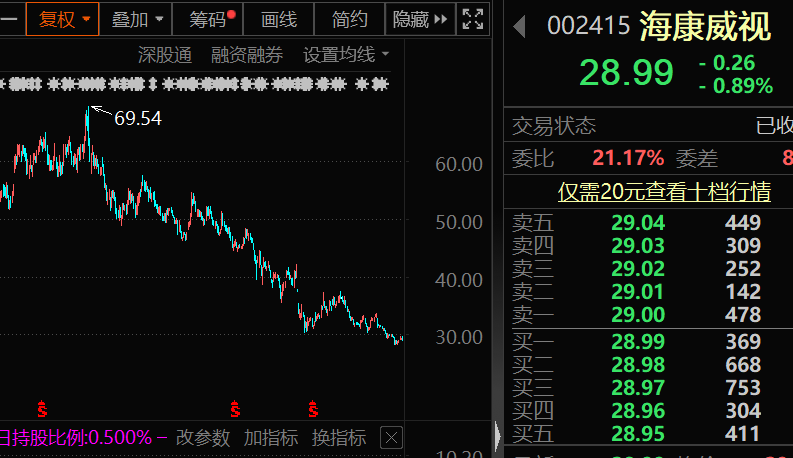The width and height of the screenshot is (793, 458).
Task: Click the fullscreen expand icon in toolbar
Action: tap(473, 19)
